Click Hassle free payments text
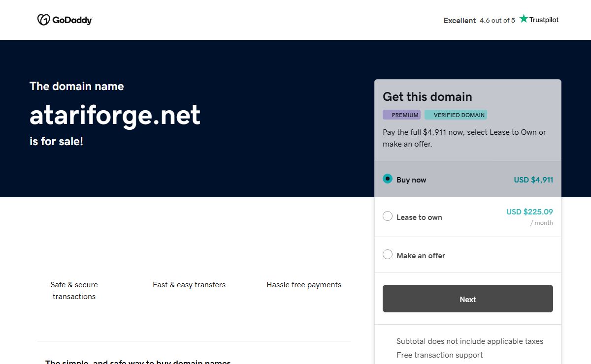This screenshot has width=591, height=364. pos(304,284)
